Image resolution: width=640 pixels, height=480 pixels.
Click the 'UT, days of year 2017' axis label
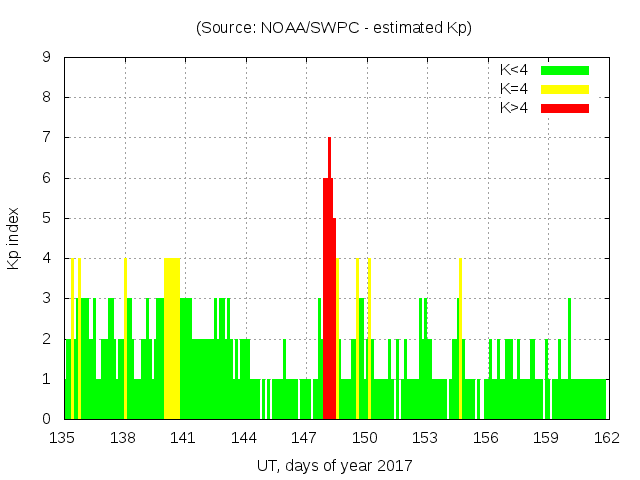tap(333, 465)
